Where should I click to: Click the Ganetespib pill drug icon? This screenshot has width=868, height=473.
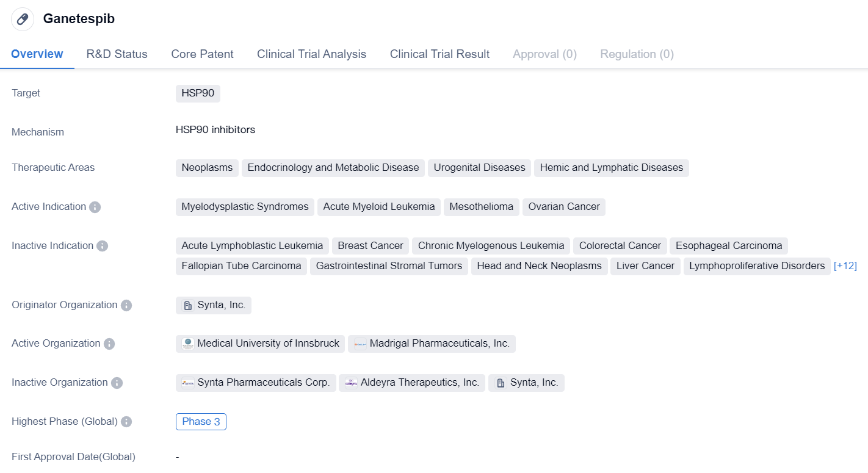click(23, 19)
